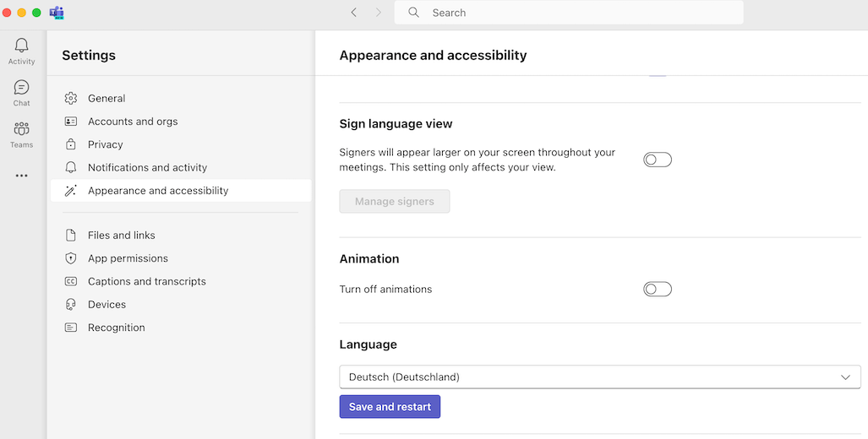Image resolution: width=868 pixels, height=439 pixels.
Task: Click the App permissions shield icon
Action: pyautogui.click(x=71, y=258)
